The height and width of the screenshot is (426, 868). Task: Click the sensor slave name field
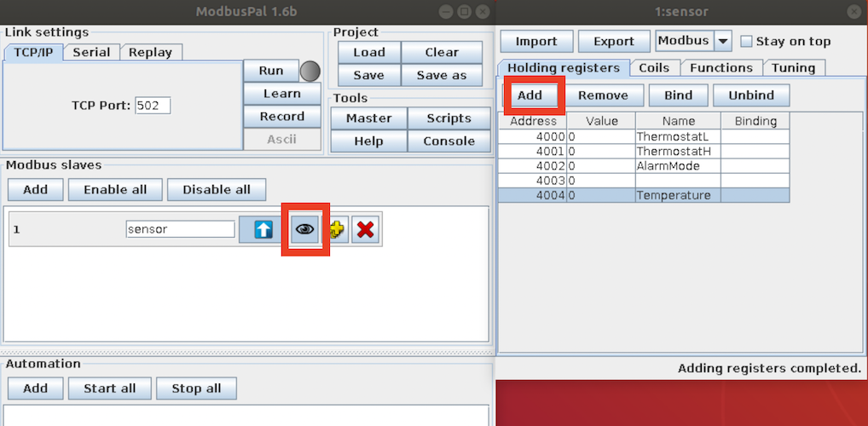tap(181, 229)
